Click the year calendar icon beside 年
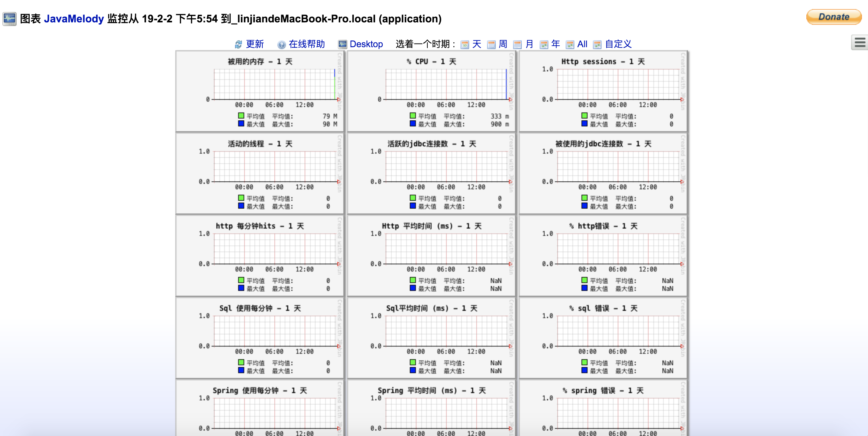868x436 pixels. pos(544,44)
